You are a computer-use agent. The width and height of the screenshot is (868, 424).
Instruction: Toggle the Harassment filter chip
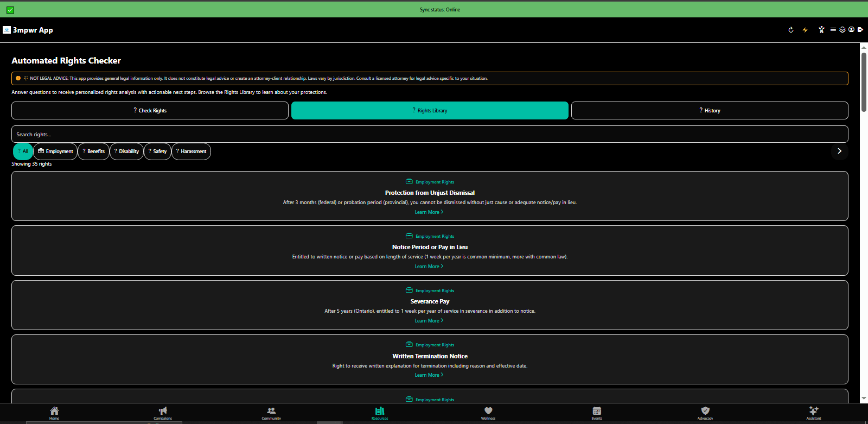pyautogui.click(x=191, y=151)
